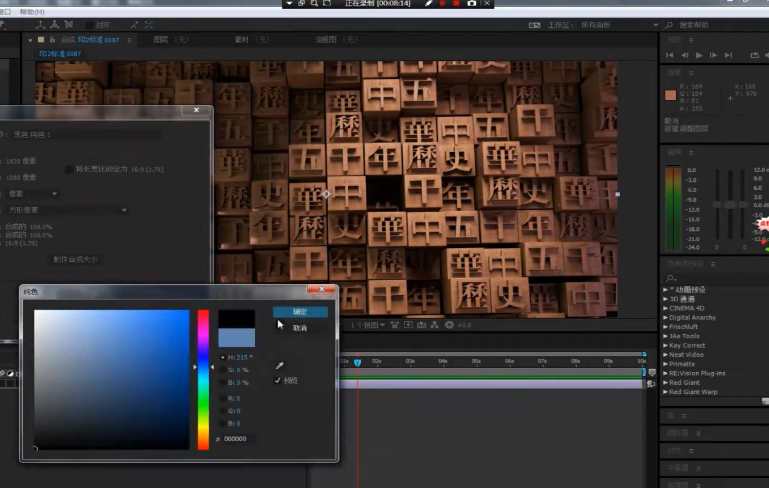Viewport: 769px width, 488px height.
Task: Click the snapshot camera icon below viewer
Action: coord(422,325)
